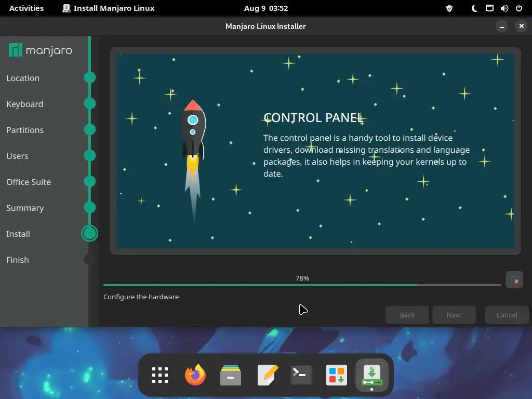
Task: Select the Keyboard step
Action: click(25, 104)
